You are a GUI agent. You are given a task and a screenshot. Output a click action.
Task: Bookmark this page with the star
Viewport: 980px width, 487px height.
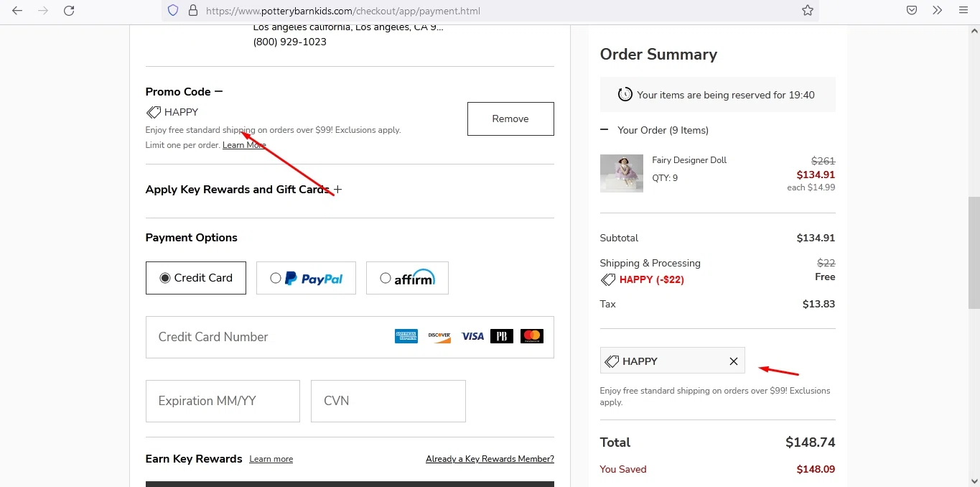point(808,11)
